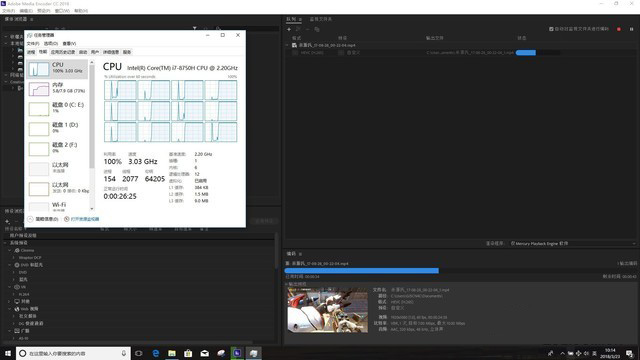Switch to Adobe Media Encoder on the taskbar
The height and width of the screenshot is (360, 640).
237,353
